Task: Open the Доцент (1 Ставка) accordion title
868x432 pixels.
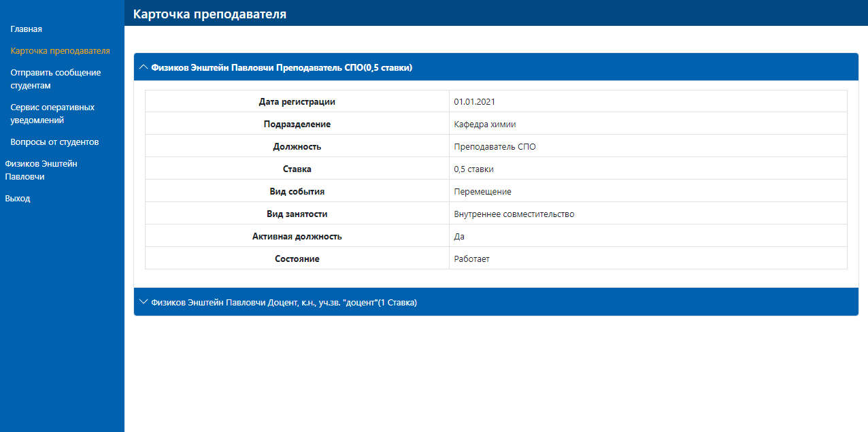Action: click(284, 302)
